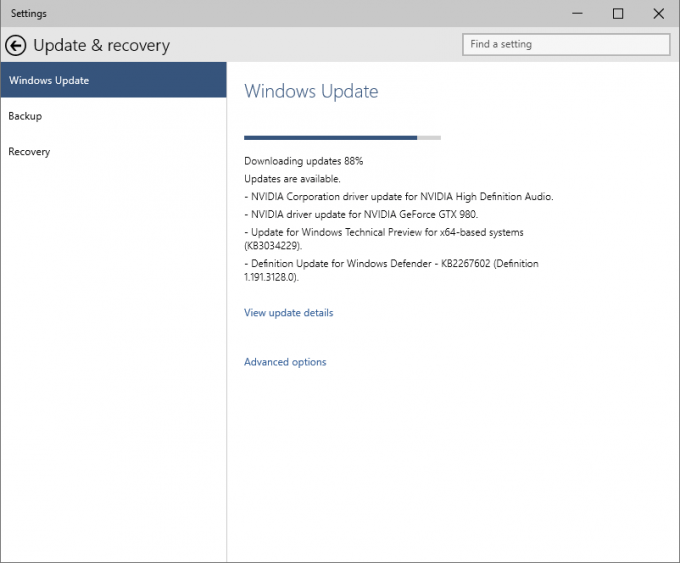This screenshot has width=680, height=563.
Task: Click the Update & recovery header title
Action: 101,46
